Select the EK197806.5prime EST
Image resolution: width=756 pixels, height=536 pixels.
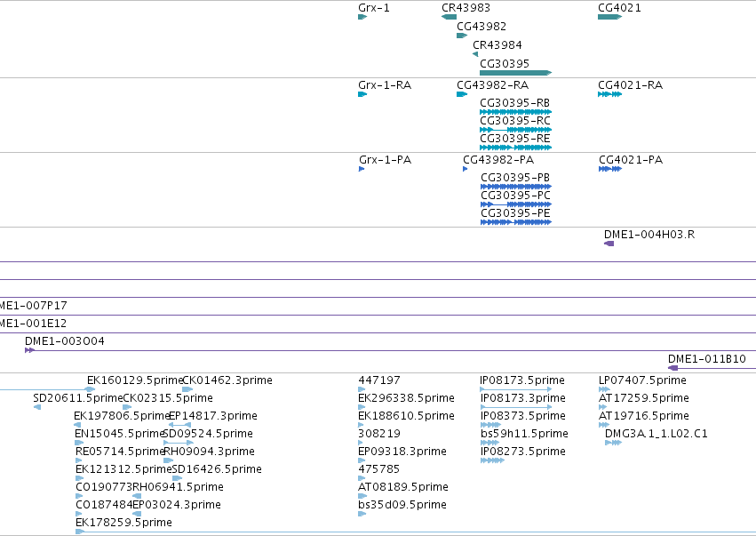click(x=121, y=416)
